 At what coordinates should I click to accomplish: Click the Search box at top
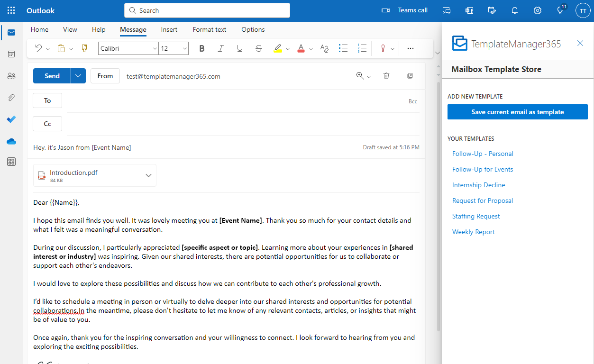pos(207,10)
